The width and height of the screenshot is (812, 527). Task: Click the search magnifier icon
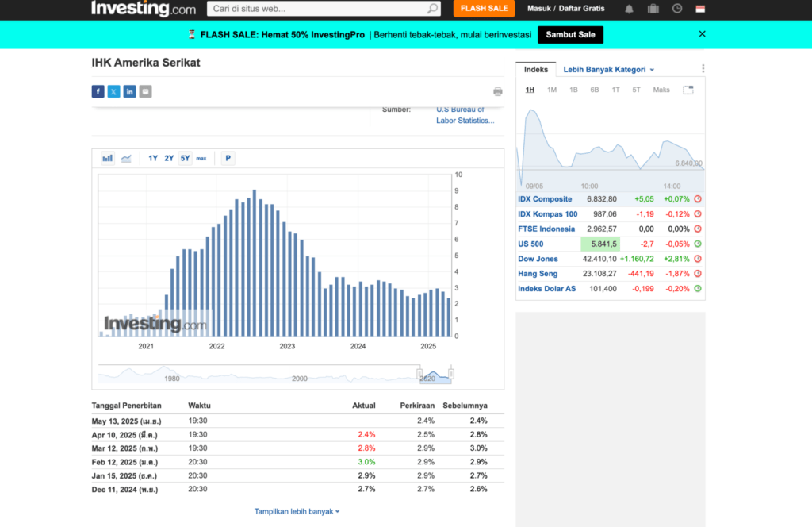pyautogui.click(x=432, y=8)
